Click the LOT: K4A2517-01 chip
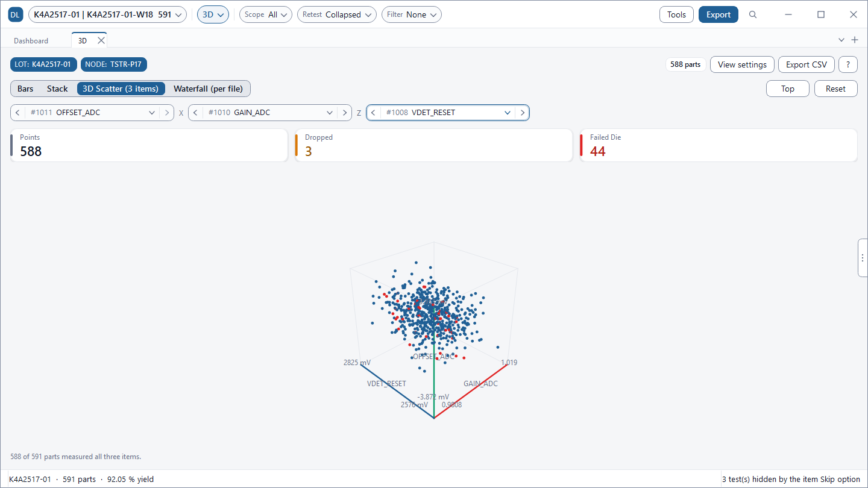868x488 pixels. (43, 64)
